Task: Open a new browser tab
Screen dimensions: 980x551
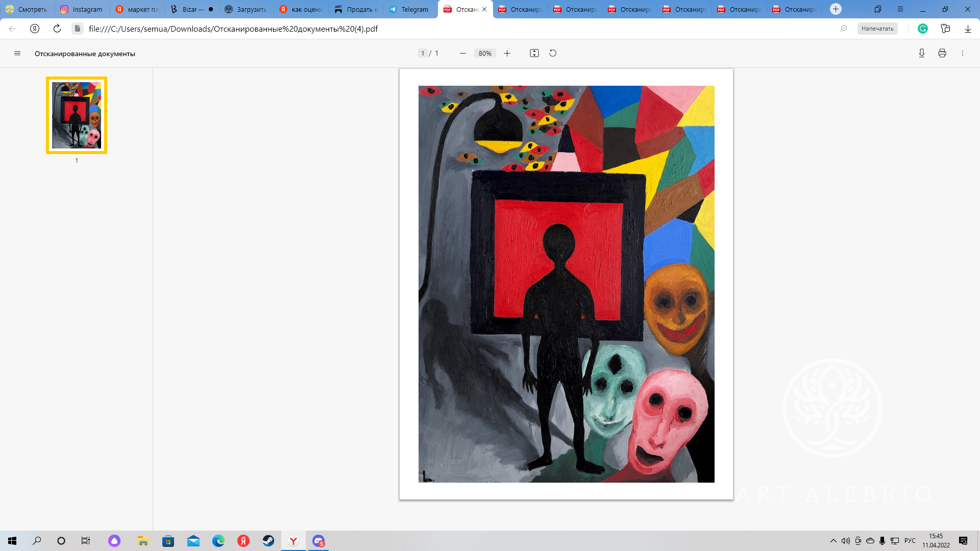Action: (x=836, y=9)
